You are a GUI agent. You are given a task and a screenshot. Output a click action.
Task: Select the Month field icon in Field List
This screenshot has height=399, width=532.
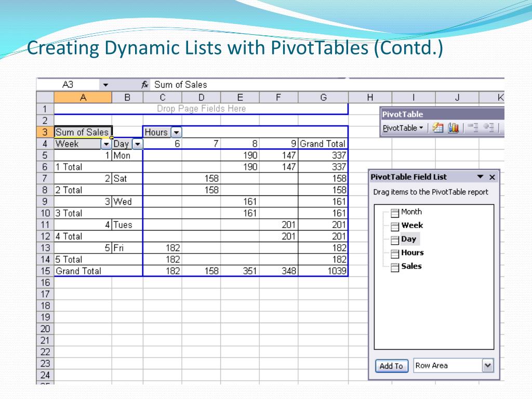[x=395, y=212]
